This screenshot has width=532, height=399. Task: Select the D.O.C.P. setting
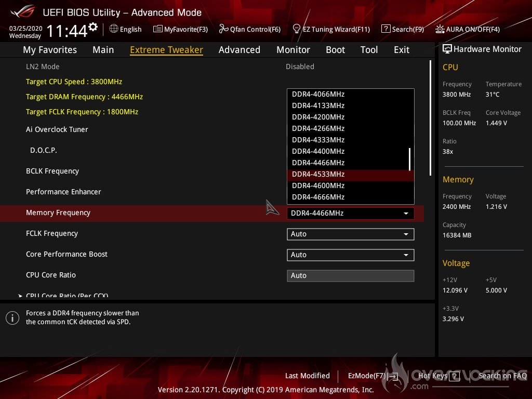[x=44, y=150]
